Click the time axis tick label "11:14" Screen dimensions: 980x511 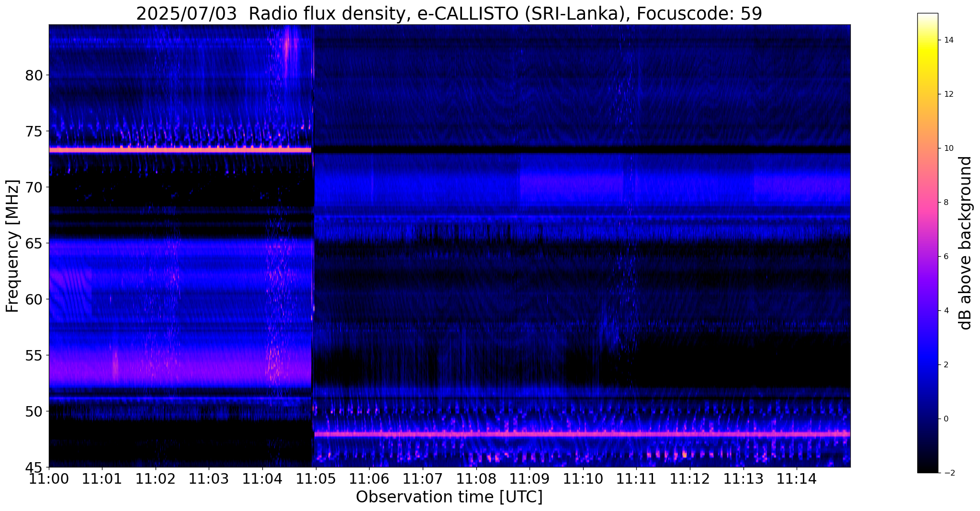coord(797,479)
